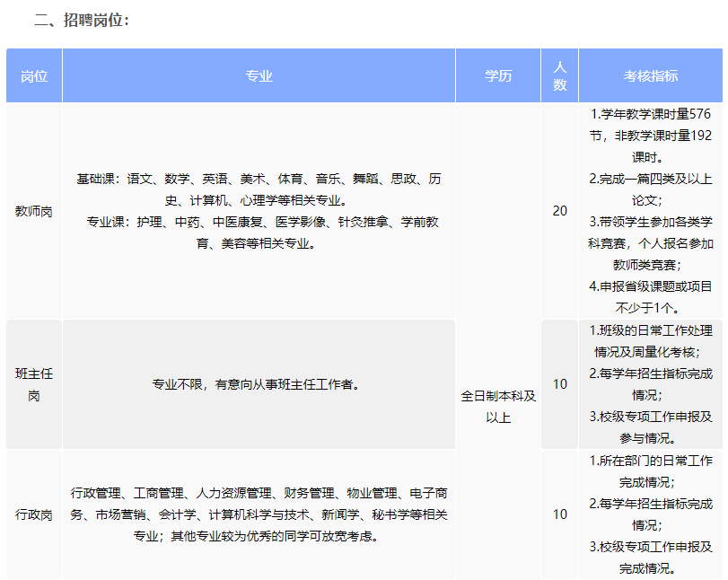Select the '专业' column header
Viewport: 728px width, 580px height.
pos(259,75)
